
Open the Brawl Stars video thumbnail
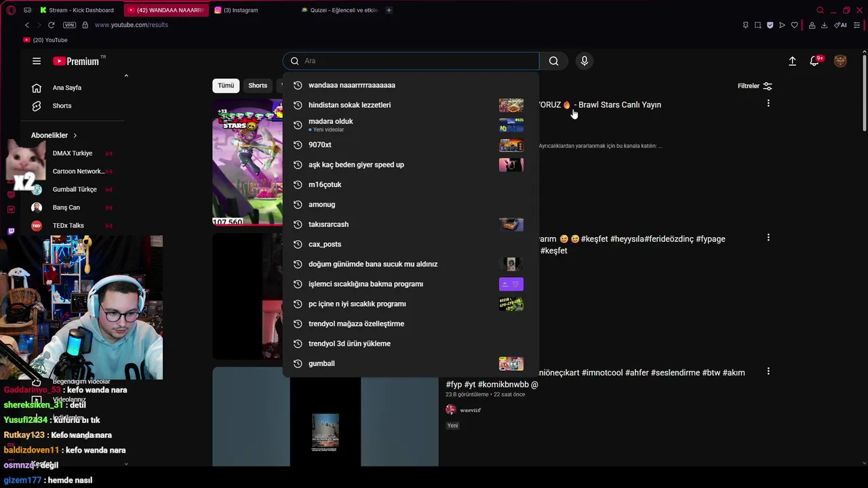248,163
